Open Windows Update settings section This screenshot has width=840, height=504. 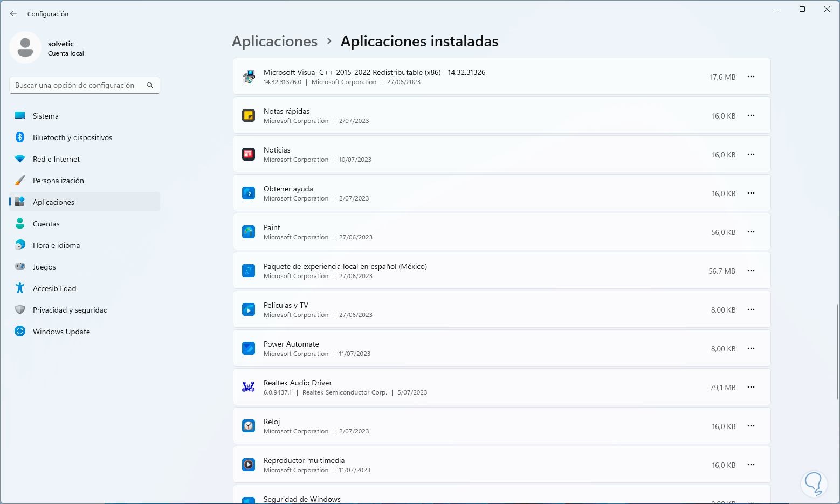(61, 332)
